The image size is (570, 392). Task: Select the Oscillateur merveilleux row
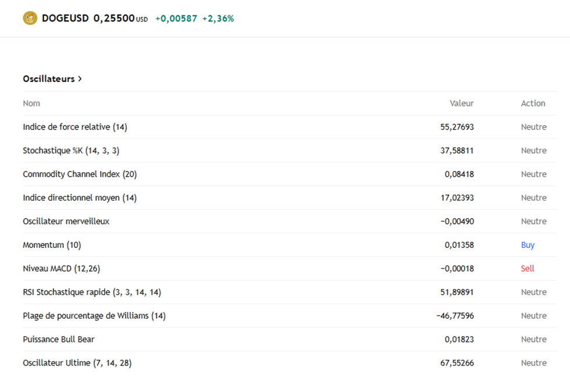(66, 222)
